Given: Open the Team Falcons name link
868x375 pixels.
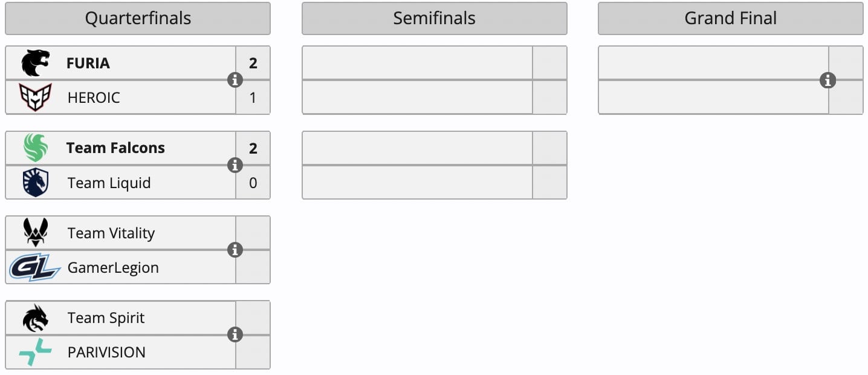Looking at the screenshot, I should 115,148.
